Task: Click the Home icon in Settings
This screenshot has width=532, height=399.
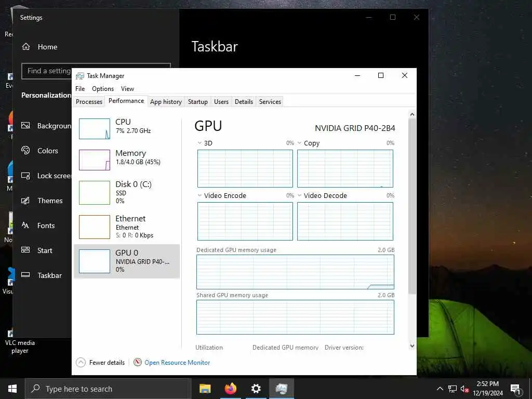Action: (26, 46)
